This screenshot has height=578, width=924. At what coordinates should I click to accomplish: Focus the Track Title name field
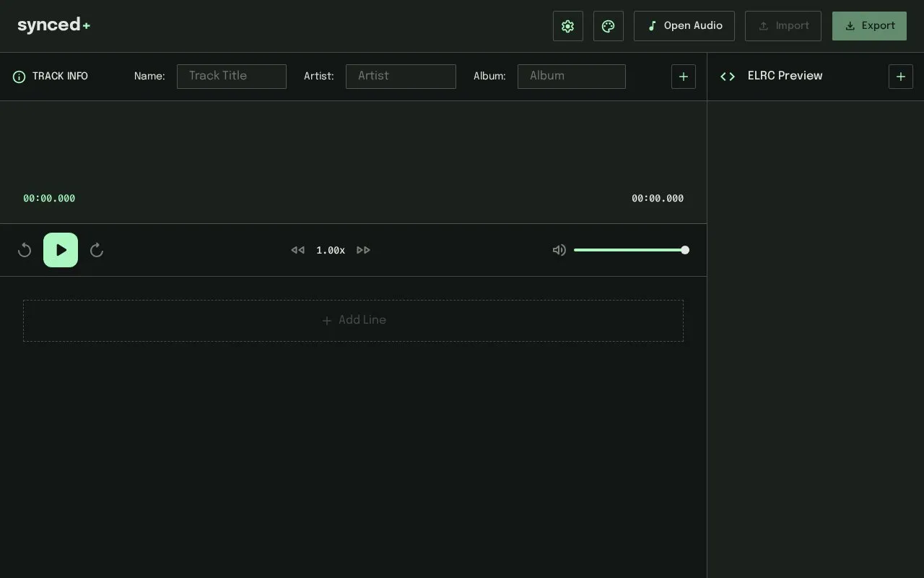tap(232, 77)
